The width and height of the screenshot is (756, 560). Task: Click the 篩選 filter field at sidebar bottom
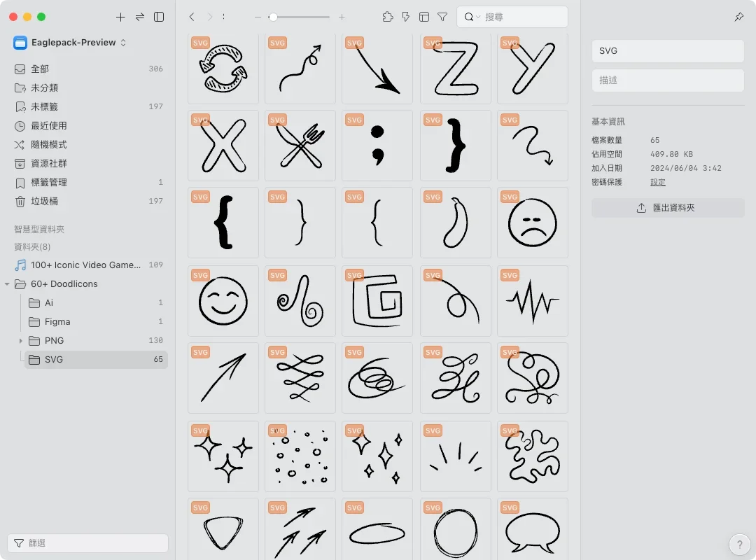click(87, 543)
